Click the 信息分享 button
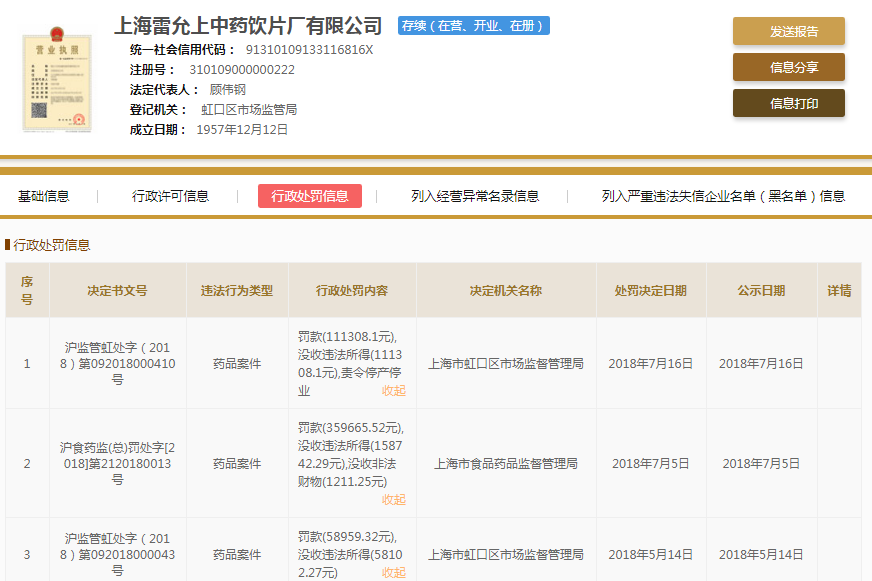The width and height of the screenshot is (872, 581). (789, 67)
